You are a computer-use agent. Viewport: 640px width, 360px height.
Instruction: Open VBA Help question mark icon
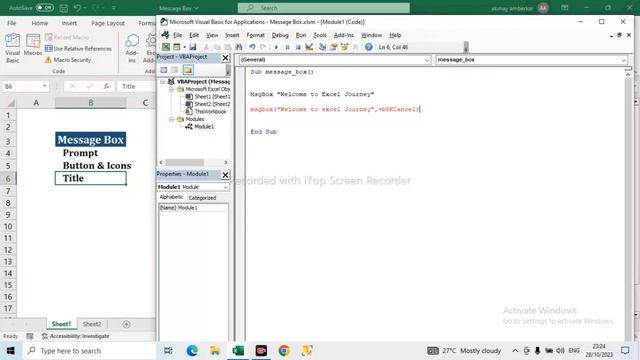(369, 47)
